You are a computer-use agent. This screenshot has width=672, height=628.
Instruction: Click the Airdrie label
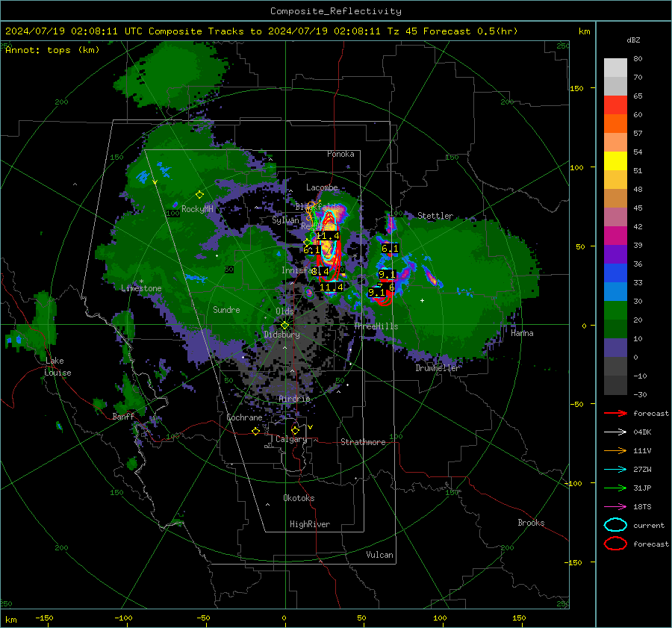click(294, 399)
